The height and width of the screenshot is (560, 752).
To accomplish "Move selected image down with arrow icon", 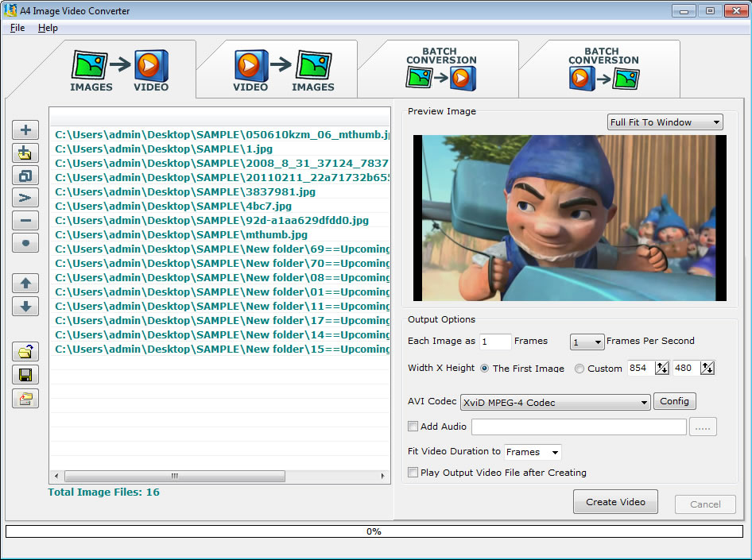I will tap(25, 306).
